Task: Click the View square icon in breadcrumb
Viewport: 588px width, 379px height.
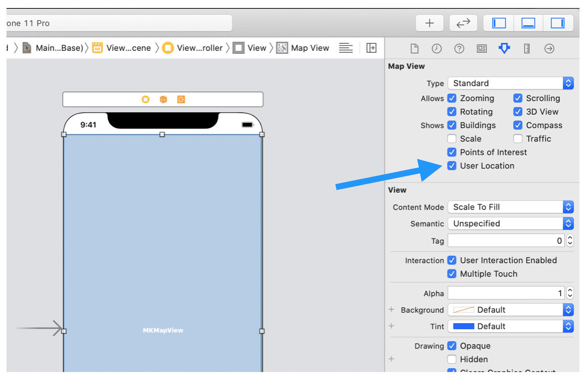Action: point(239,48)
